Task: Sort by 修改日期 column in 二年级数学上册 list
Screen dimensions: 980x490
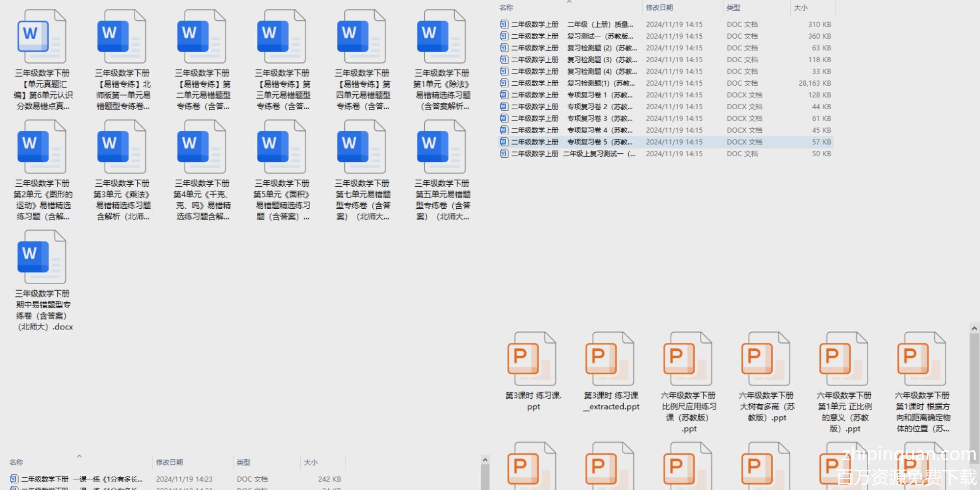Action: pyautogui.click(x=659, y=8)
